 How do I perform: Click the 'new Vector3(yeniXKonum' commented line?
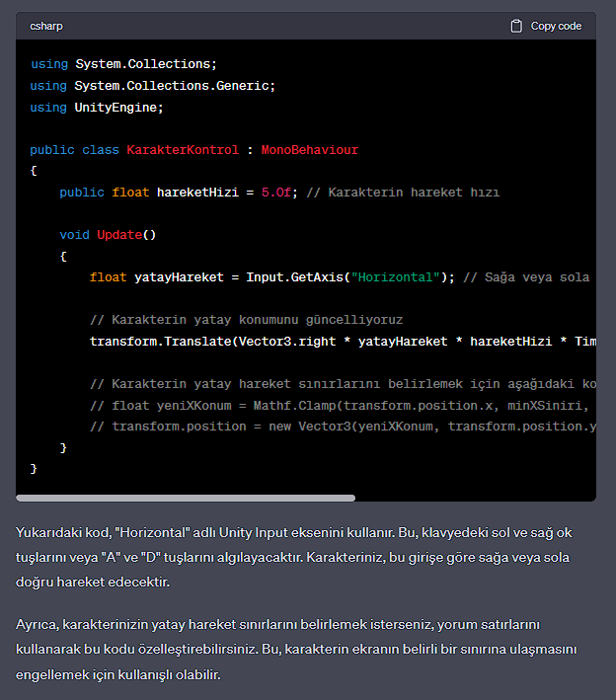[x=343, y=427]
